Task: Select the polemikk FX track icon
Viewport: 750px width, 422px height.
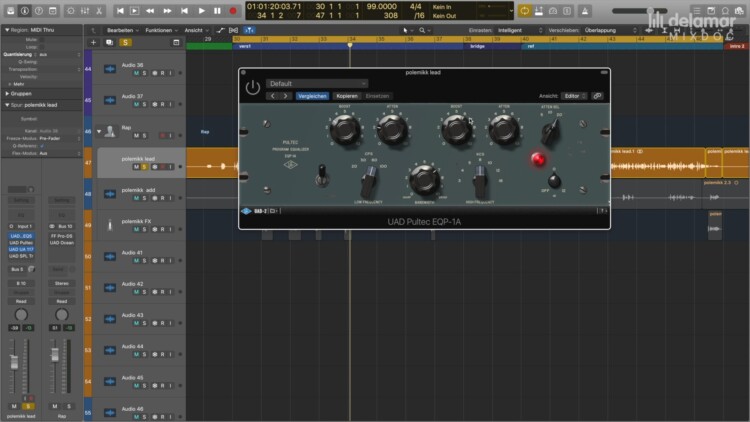Action: tap(110, 224)
